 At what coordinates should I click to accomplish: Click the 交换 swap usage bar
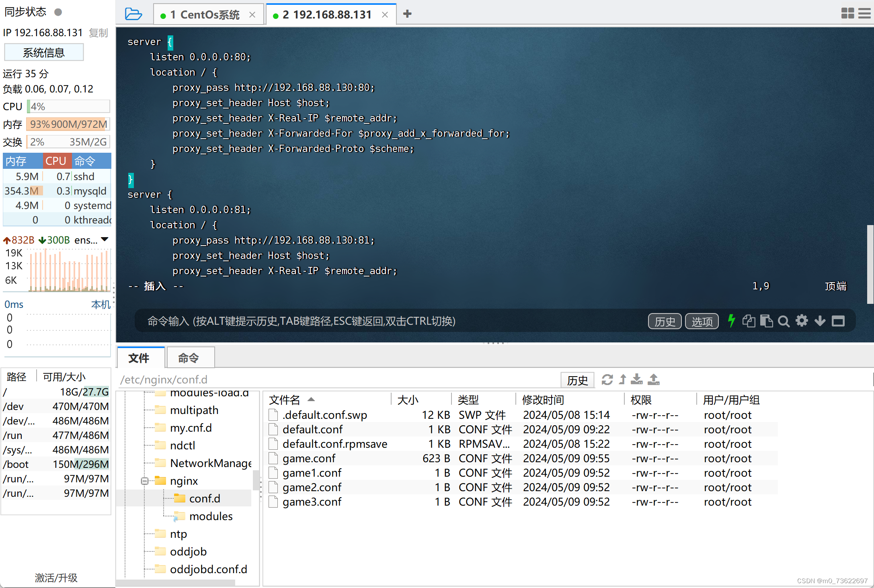coord(68,142)
